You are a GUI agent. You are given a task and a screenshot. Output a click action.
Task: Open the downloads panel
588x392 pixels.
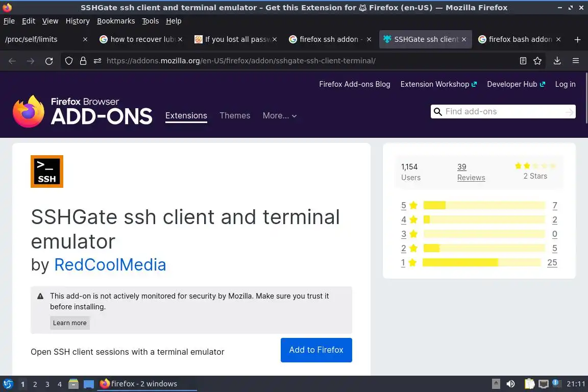[x=557, y=61]
